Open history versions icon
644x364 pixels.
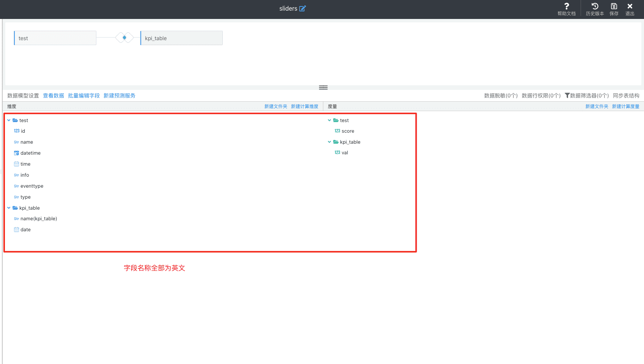click(595, 6)
